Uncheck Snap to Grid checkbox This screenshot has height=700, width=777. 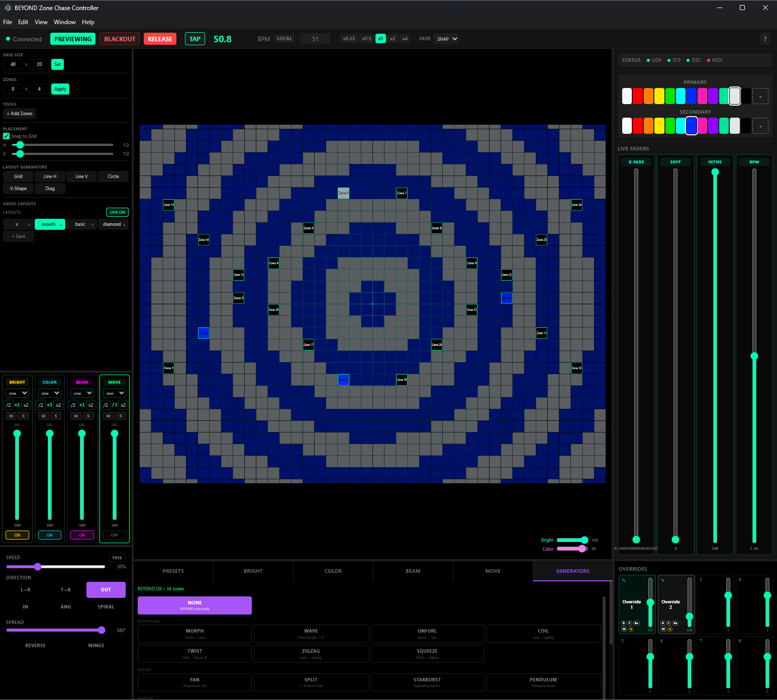pyautogui.click(x=7, y=136)
